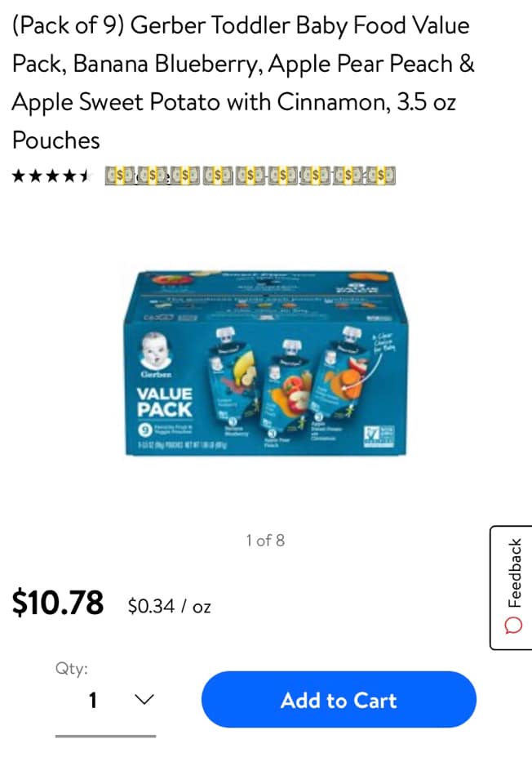Image resolution: width=532 pixels, height=784 pixels.
Task: Click the Qty label above the selector
Action: tap(72, 669)
